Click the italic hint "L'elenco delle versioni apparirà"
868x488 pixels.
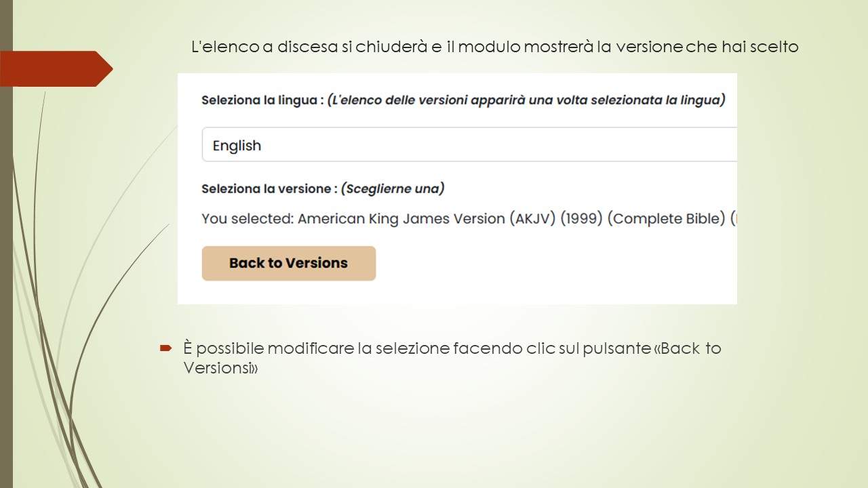click(x=526, y=100)
